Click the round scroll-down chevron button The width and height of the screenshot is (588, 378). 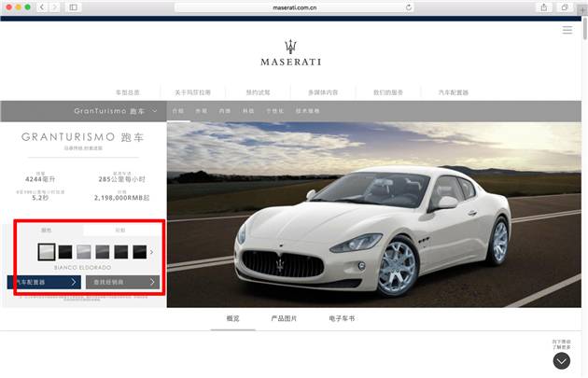pyautogui.click(x=561, y=361)
